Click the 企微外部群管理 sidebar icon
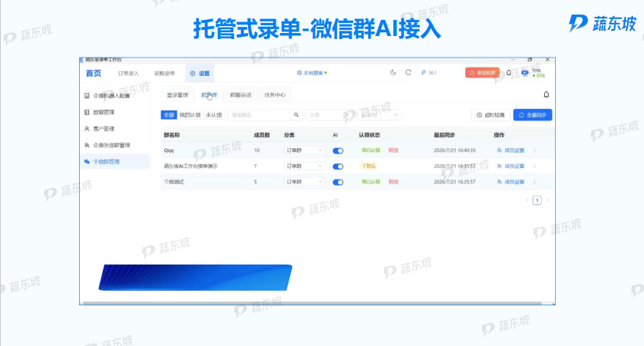Screen dimensions: 644x346 [87, 145]
